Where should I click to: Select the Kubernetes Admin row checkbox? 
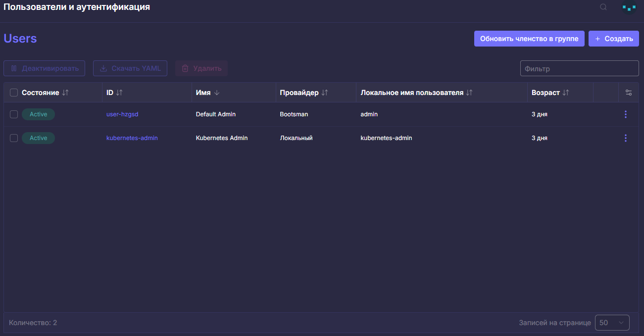tap(14, 138)
